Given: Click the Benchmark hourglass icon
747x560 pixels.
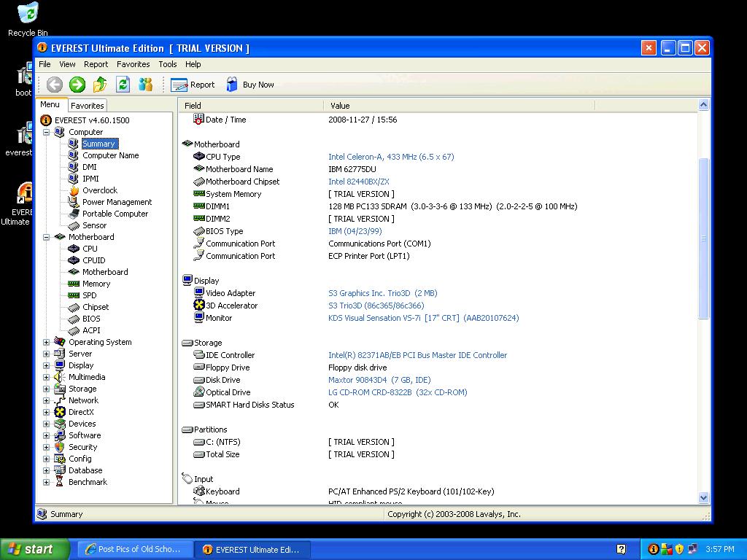Looking at the screenshot, I should point(60,482).
